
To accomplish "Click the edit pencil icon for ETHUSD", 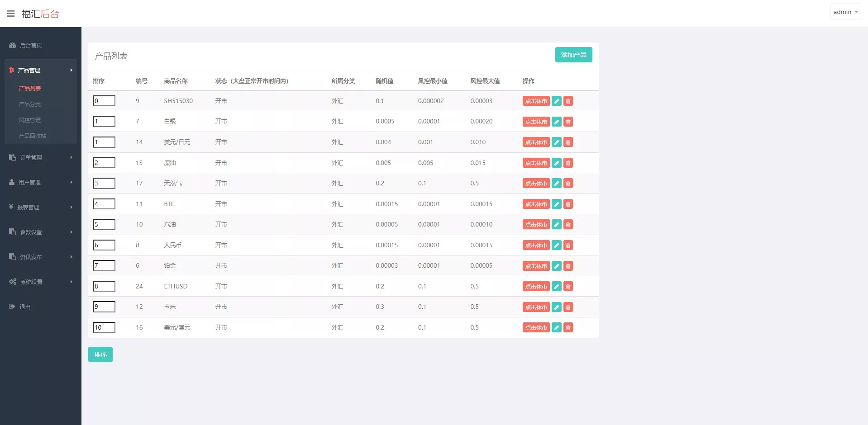I will tap(556, 286).
